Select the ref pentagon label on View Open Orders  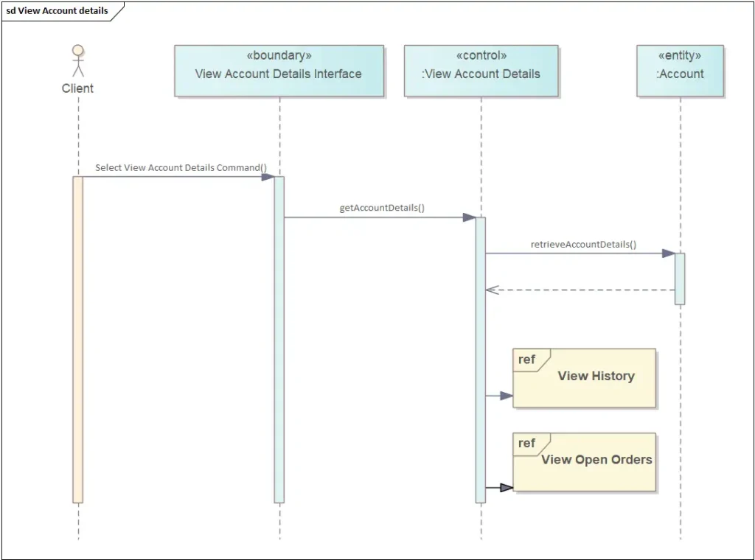pos(526,444)
